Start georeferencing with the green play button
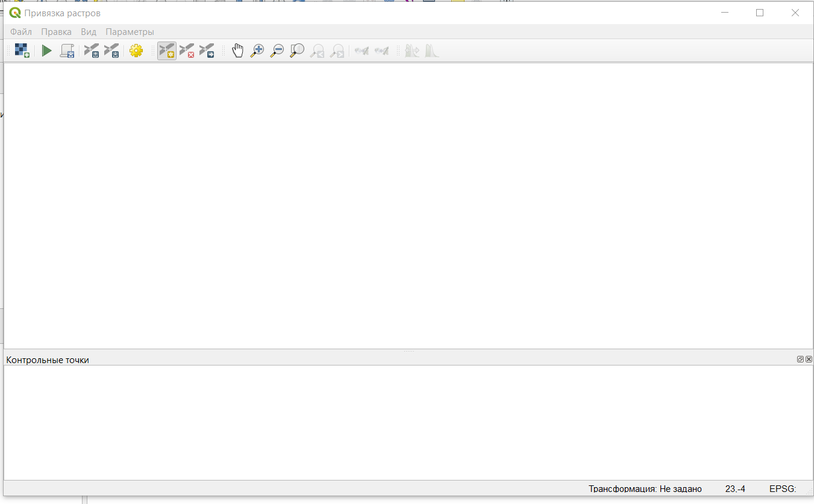 pos(46,51)
